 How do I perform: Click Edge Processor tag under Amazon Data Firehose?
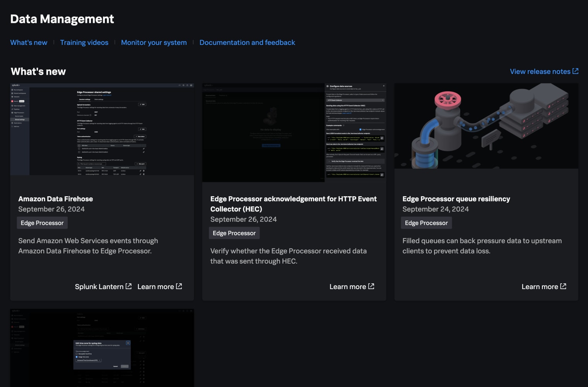tap(42, 223)
